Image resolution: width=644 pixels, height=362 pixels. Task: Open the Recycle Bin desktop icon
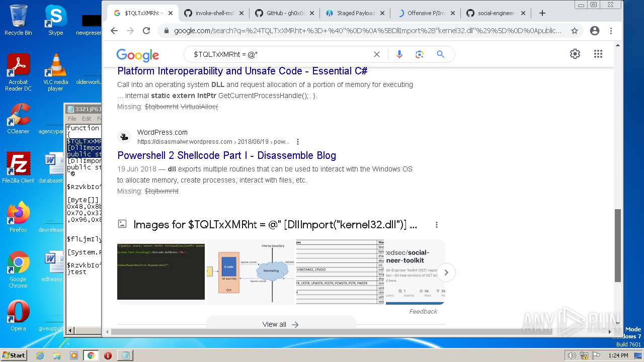pos(18,21)
